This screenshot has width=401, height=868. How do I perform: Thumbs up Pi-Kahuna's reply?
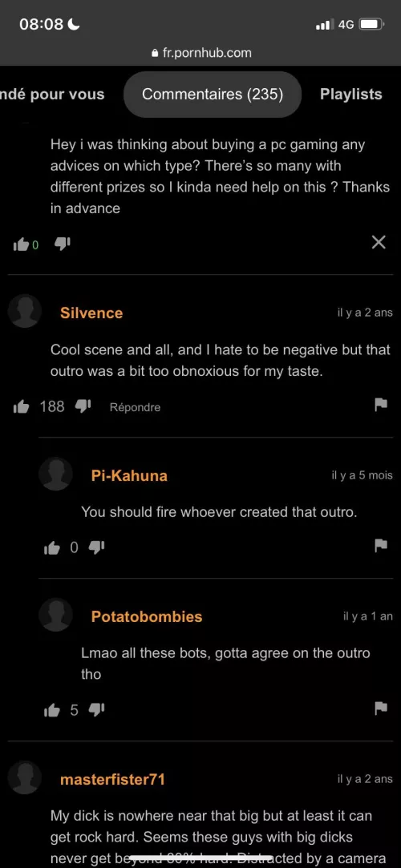click(52, 548)
